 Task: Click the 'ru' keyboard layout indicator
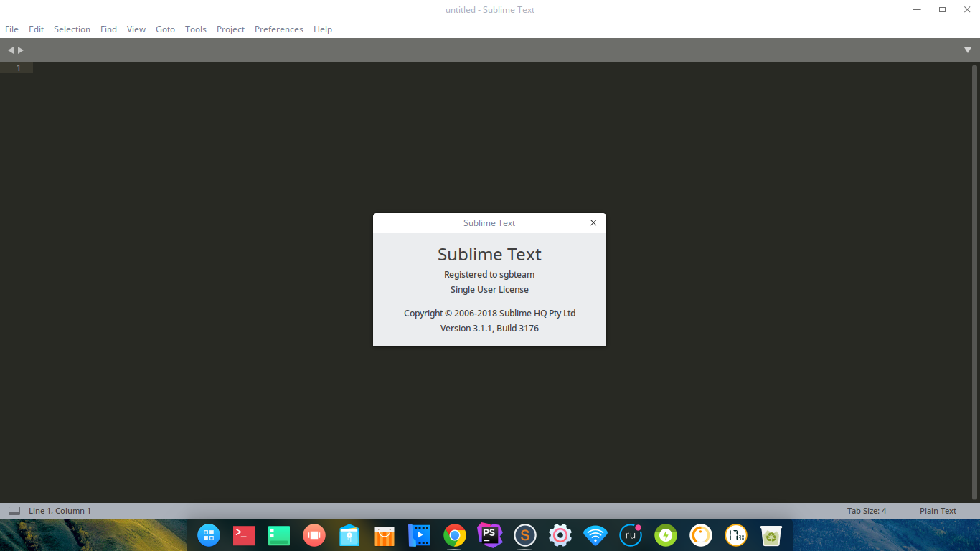point(631,535)
